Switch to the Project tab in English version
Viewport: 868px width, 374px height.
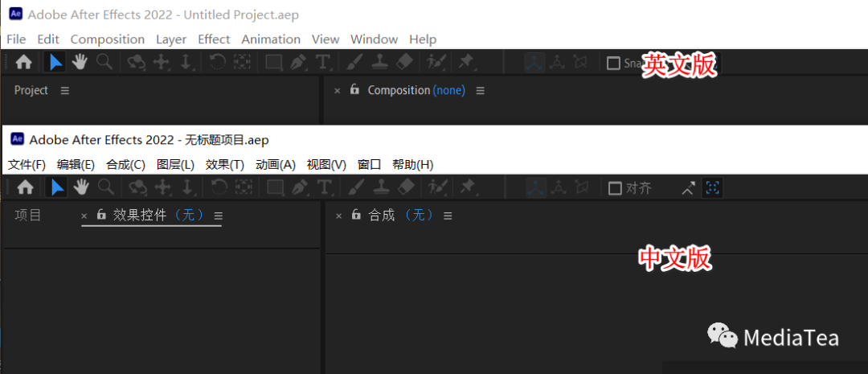point(31,90)
